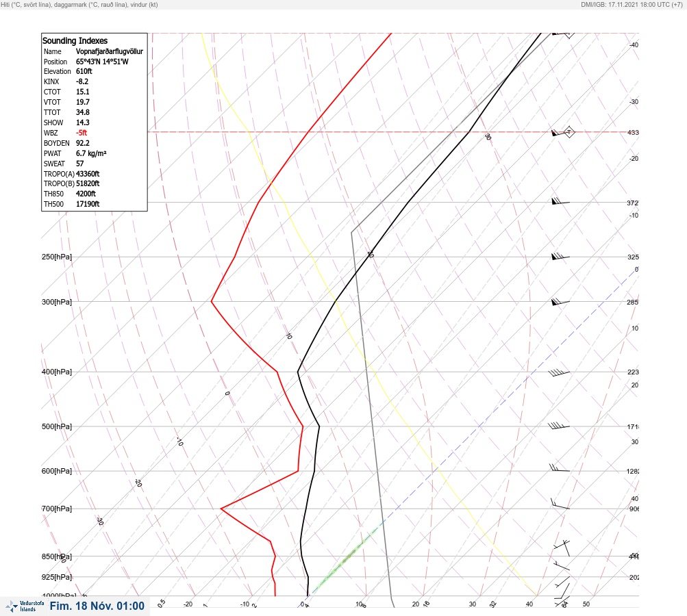The image size is (687, 616).
Task: Click the TH500 value 17190ft
Action: 88,204
